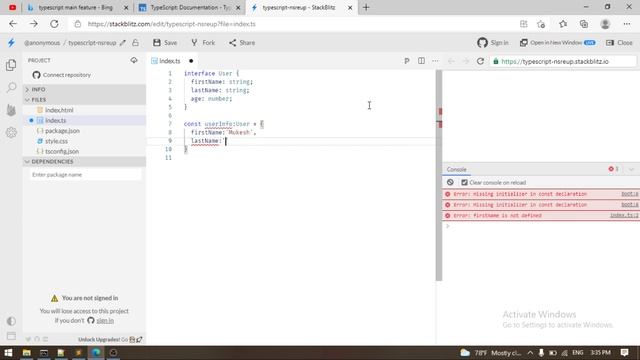Clear the console icon
Viewport: 640px width, 360px height.
(x=450, y=182)
